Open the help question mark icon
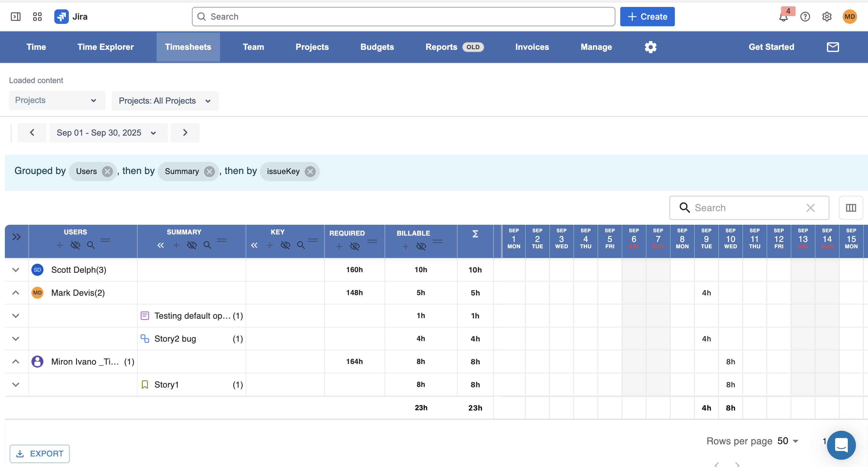The height and width of the screenshot is (467, 868). coord(805,17)
